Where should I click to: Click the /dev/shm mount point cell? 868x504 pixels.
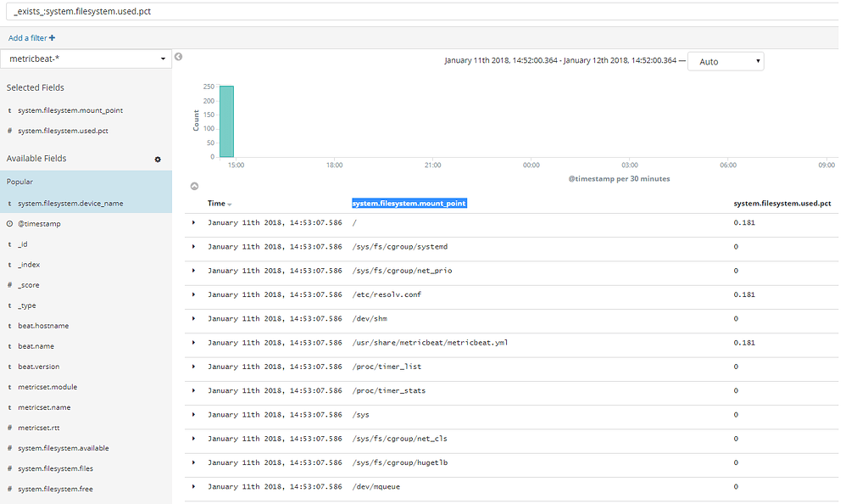pos(370,318)
